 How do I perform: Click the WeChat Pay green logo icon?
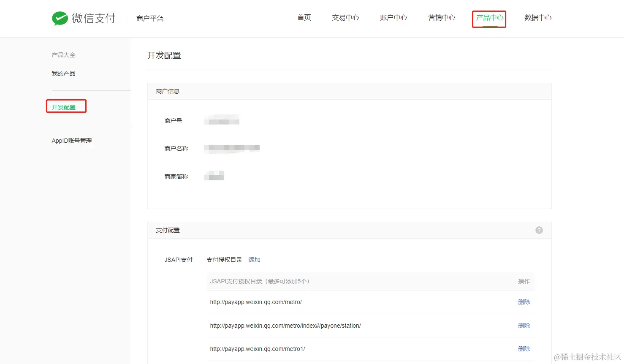(x=60, y=18)
